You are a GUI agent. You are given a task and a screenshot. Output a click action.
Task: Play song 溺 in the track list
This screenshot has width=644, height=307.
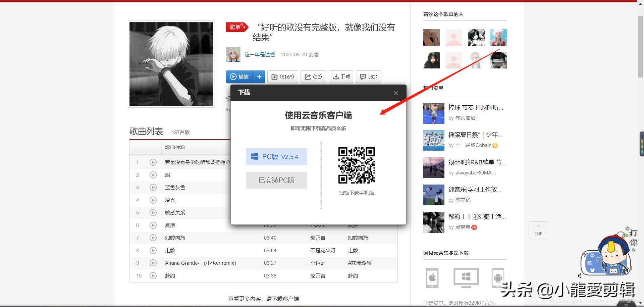pos(153,175)
